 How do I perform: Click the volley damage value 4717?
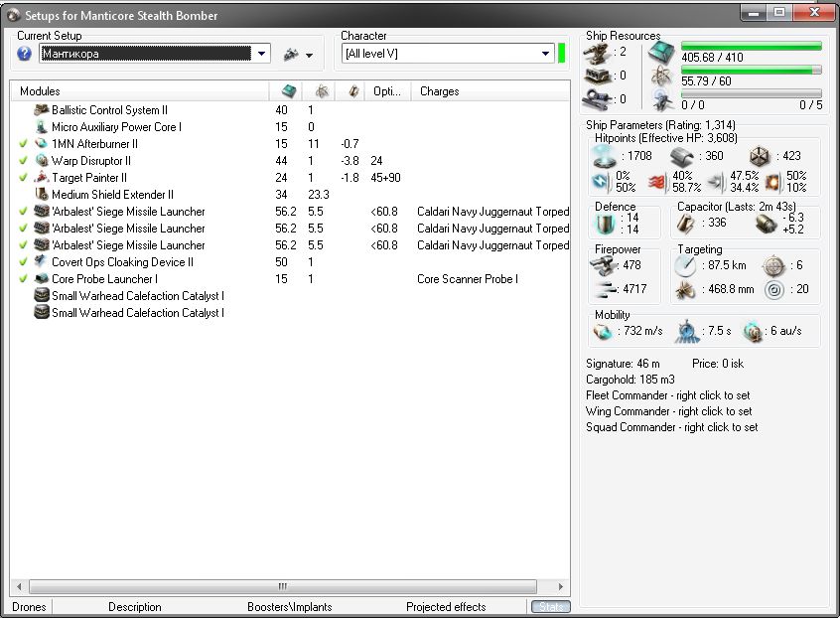[634, 289]
